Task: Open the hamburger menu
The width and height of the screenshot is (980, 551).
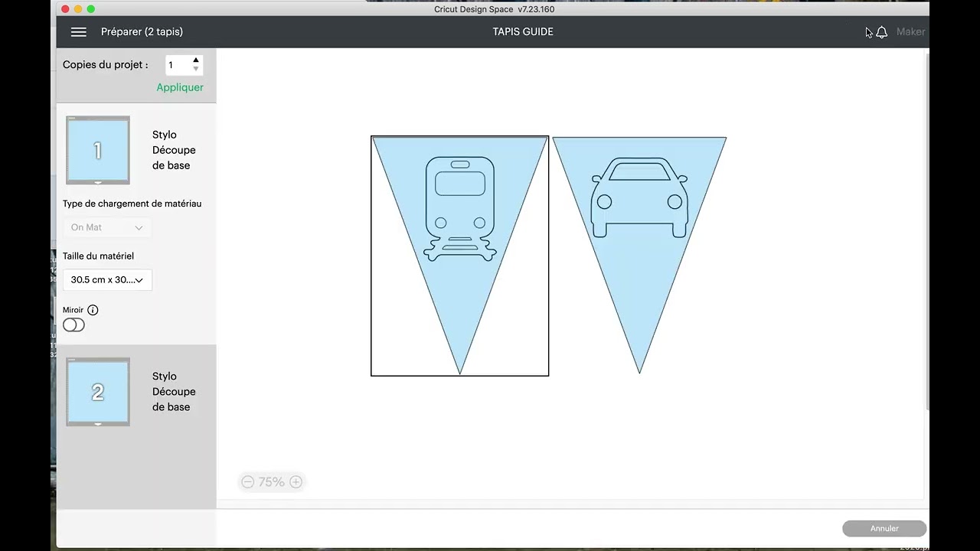Action: pyautogui.click(x=78, y=31)
